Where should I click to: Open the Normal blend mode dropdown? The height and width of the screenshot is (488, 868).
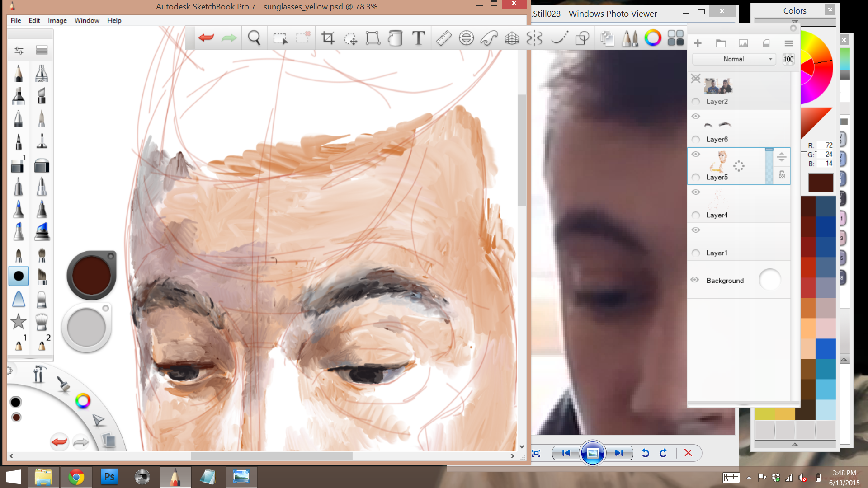[734, 59]
